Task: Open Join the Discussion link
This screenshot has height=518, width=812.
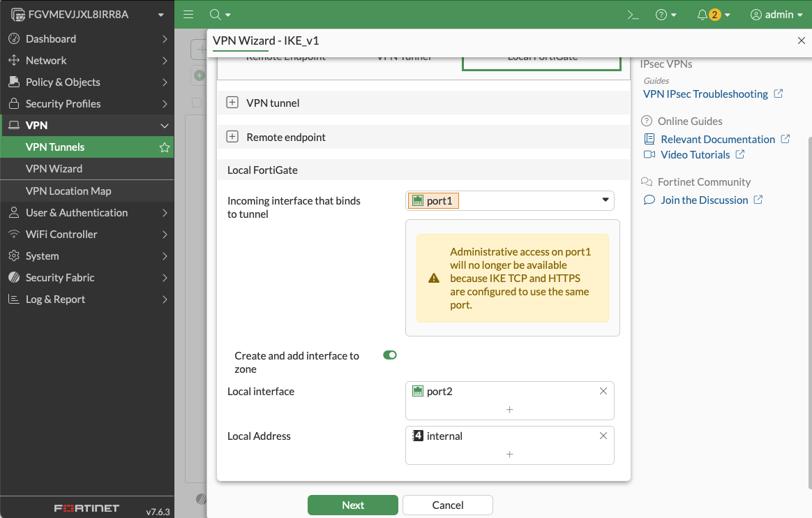Action: point(705,200)
